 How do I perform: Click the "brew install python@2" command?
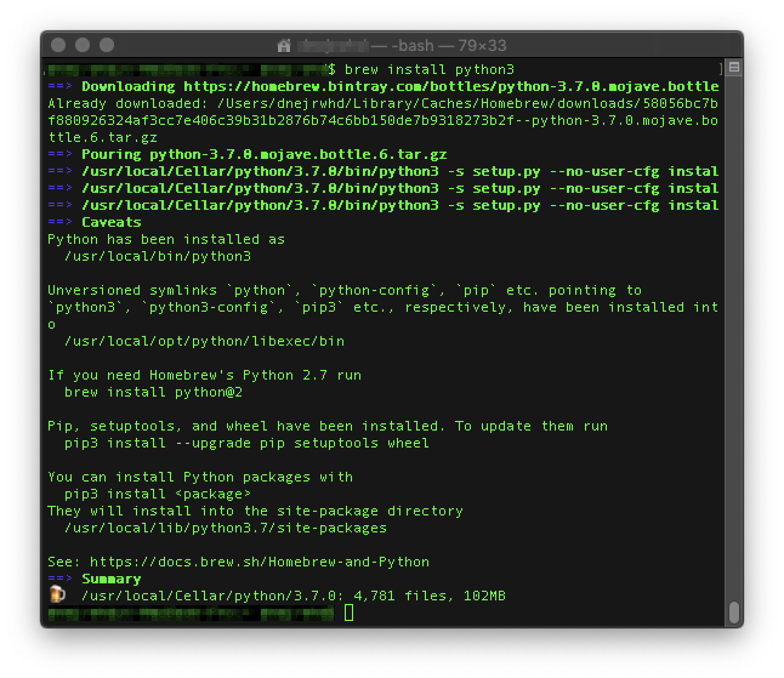tap(154, 392)
